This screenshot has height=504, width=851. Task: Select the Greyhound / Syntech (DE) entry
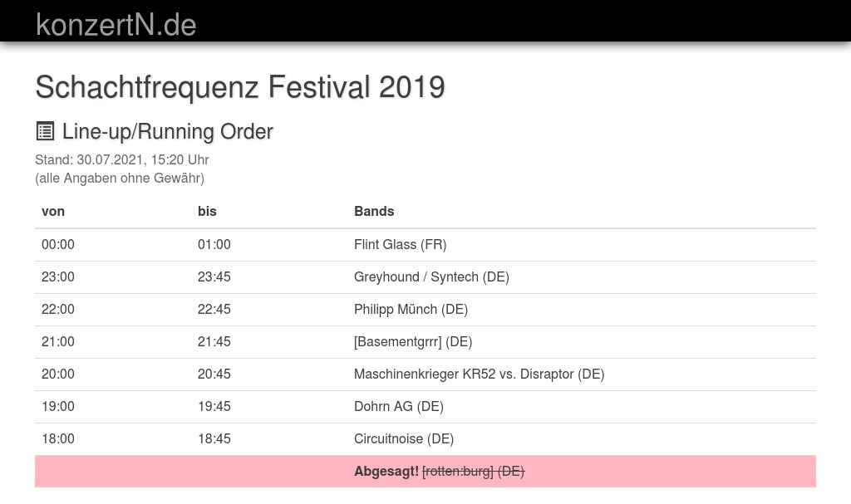pyautogui.click(x=431, y=276)
